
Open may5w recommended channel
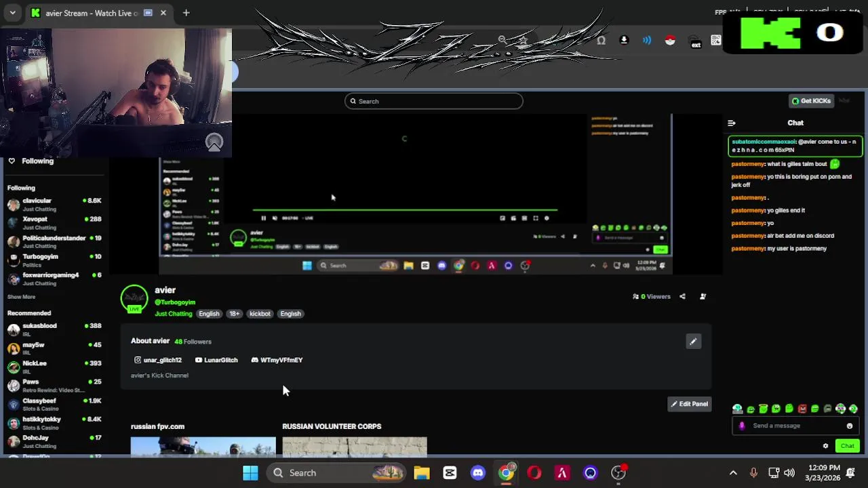(x=54, y=348)
